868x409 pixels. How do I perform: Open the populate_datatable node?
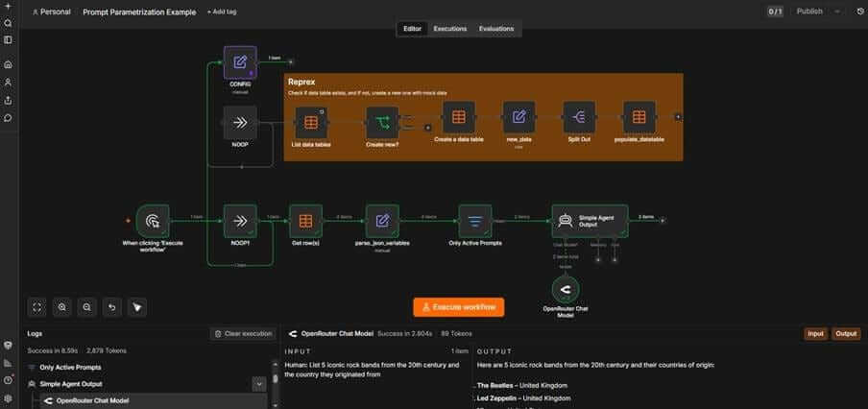(x=639, y=117)
